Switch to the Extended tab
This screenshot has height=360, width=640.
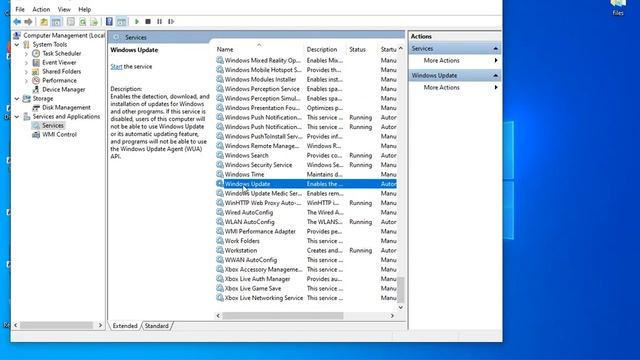(125, 326)
